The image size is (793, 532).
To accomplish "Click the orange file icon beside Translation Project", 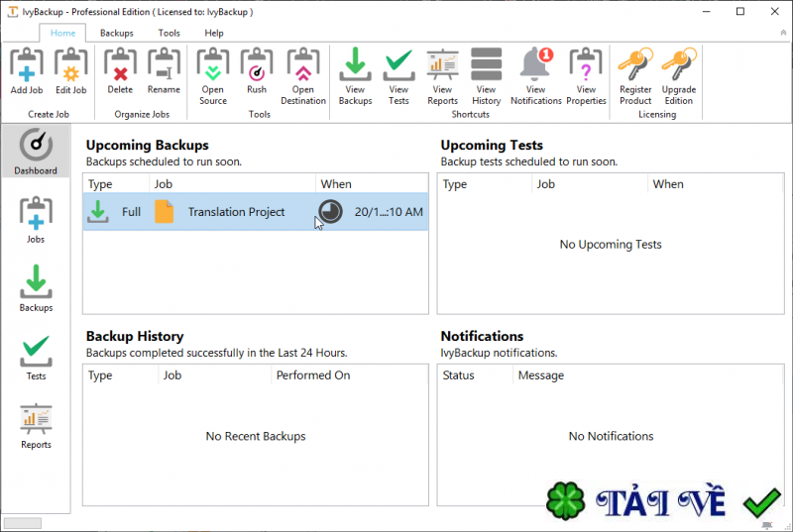I will tap(164, 212).
